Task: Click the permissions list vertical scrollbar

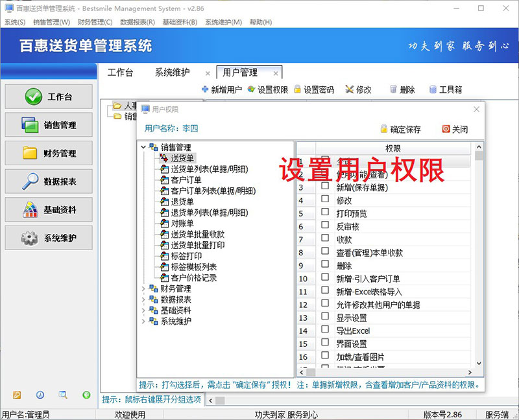Action: 479,259
